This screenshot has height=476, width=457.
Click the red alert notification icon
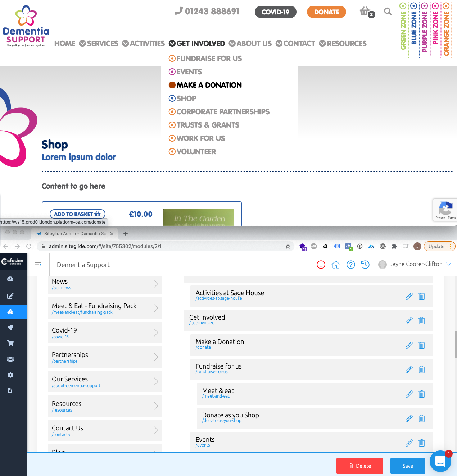[x=321, y=265]
